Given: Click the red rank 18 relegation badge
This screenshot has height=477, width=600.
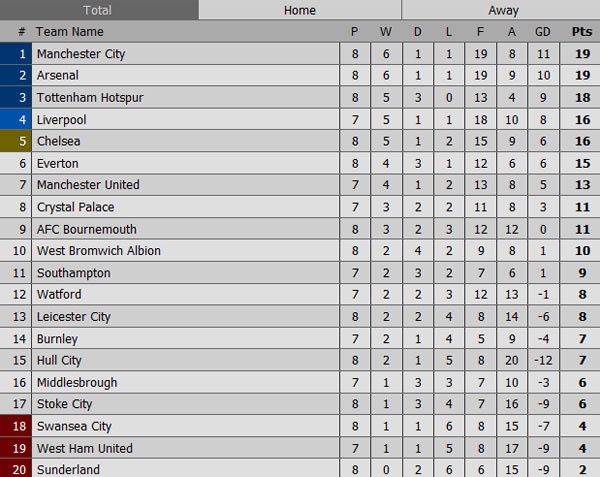Looking at the screenshot, I should pyautogui.click(x=16, y=426).
